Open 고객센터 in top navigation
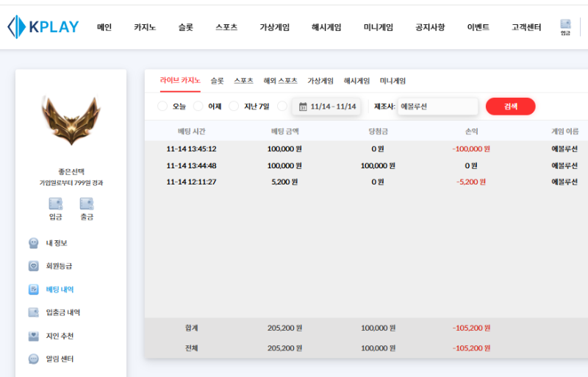The width and height of the screenshot is (588, 377). point(526,27)
